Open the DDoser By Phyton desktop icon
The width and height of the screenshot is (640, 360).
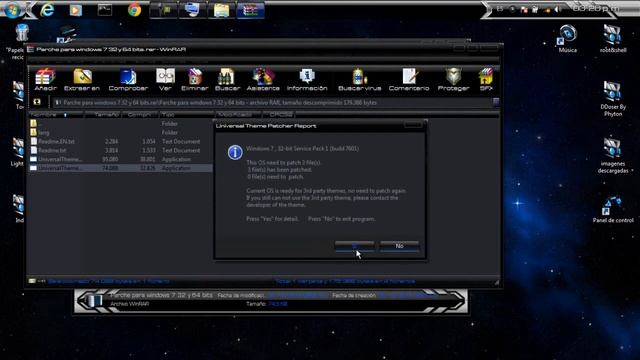[x=613, y=99]
